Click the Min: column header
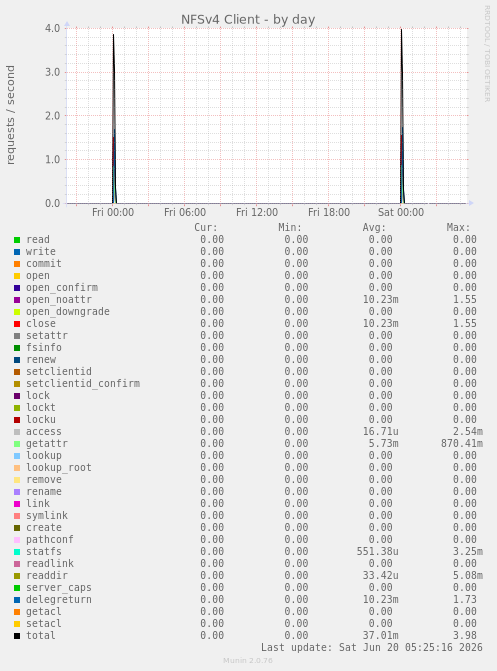 coord(290,227)
